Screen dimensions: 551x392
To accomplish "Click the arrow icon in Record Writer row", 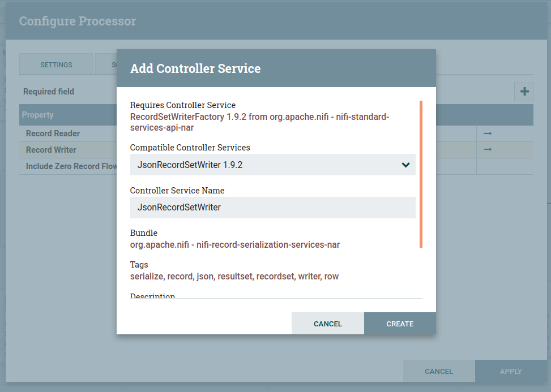I will pos(487,149).
